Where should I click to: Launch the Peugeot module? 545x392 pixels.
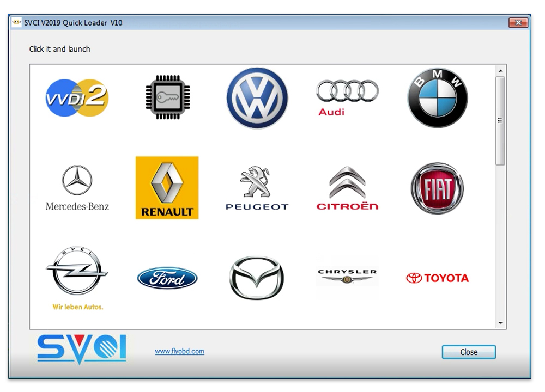point(257,188)
